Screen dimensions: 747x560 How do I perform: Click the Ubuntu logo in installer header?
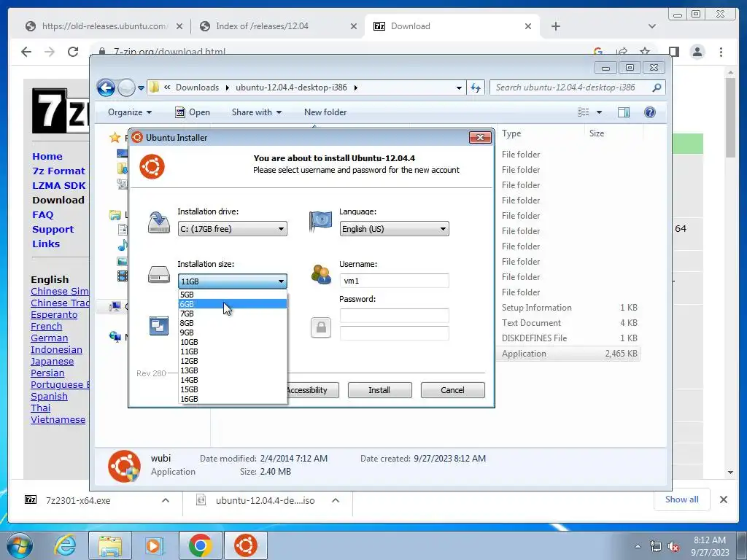pyautogui.click(x=152, y=167)
